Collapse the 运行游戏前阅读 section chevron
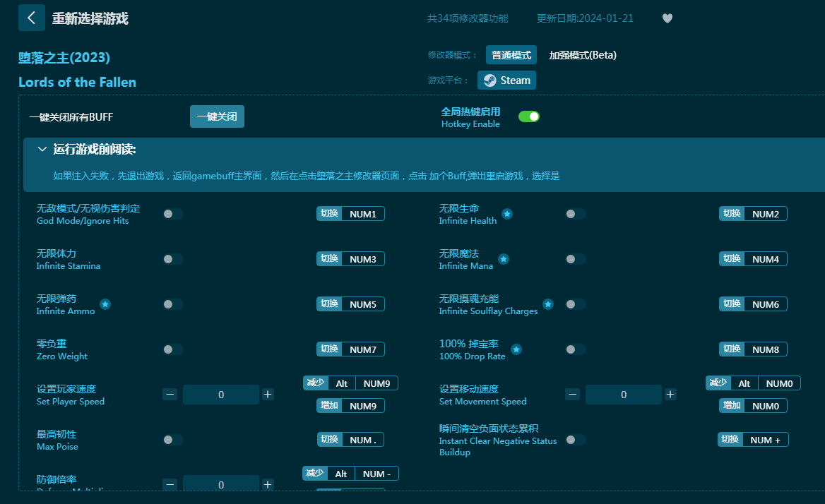The width and height of the screenshot is (825, 504). coord(42,149)
